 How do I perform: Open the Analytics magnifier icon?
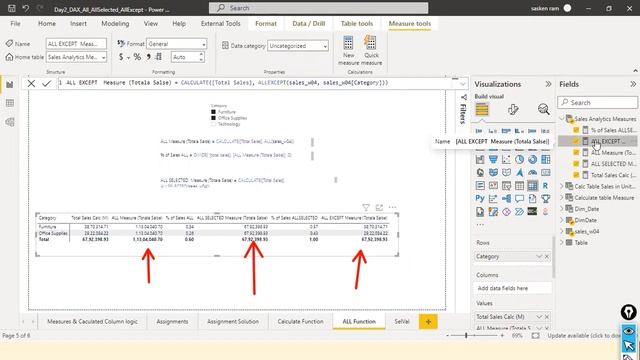[x=543, y=109]
